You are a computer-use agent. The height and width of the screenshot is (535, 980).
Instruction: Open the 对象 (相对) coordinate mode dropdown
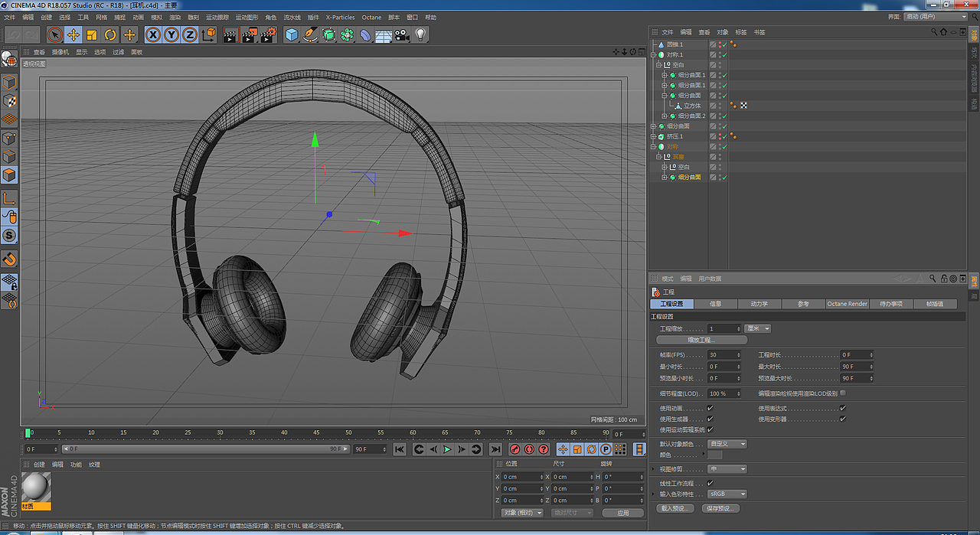pos(521,513)
